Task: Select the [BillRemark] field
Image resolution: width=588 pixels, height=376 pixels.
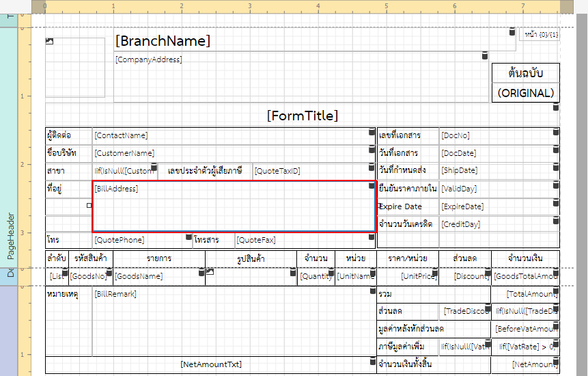Action: click(234, 321)
